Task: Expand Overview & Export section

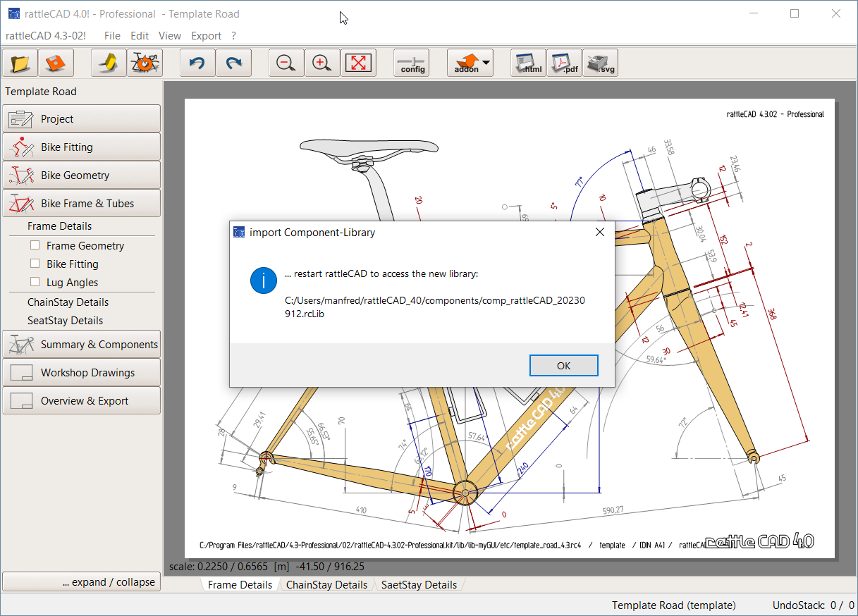Action: pos(81,400)
